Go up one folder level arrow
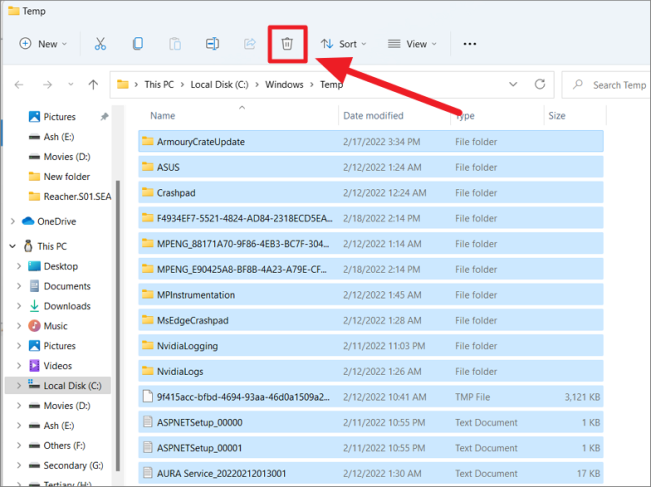Image resolution: width=651 pixels, height=487 pixels. (x=93, y=85)
